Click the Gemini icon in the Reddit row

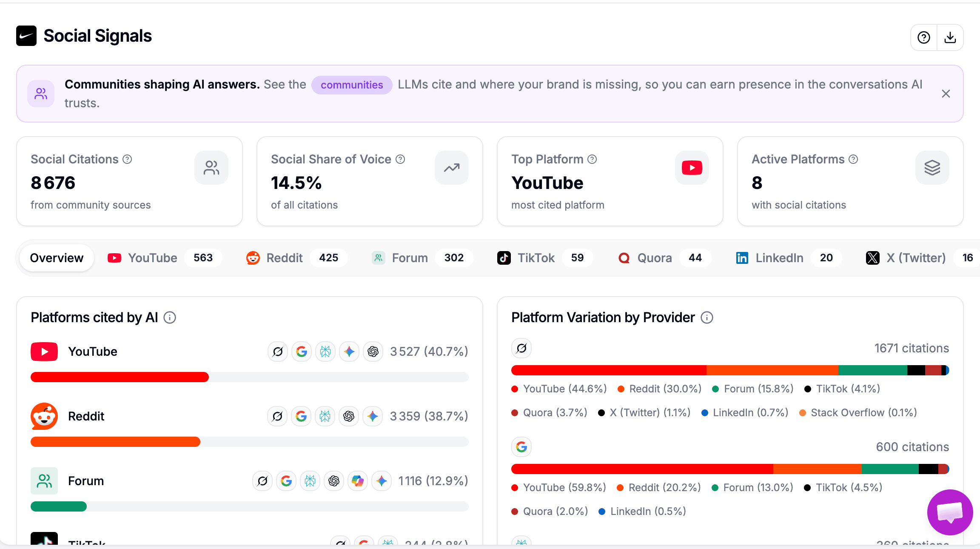373,416
